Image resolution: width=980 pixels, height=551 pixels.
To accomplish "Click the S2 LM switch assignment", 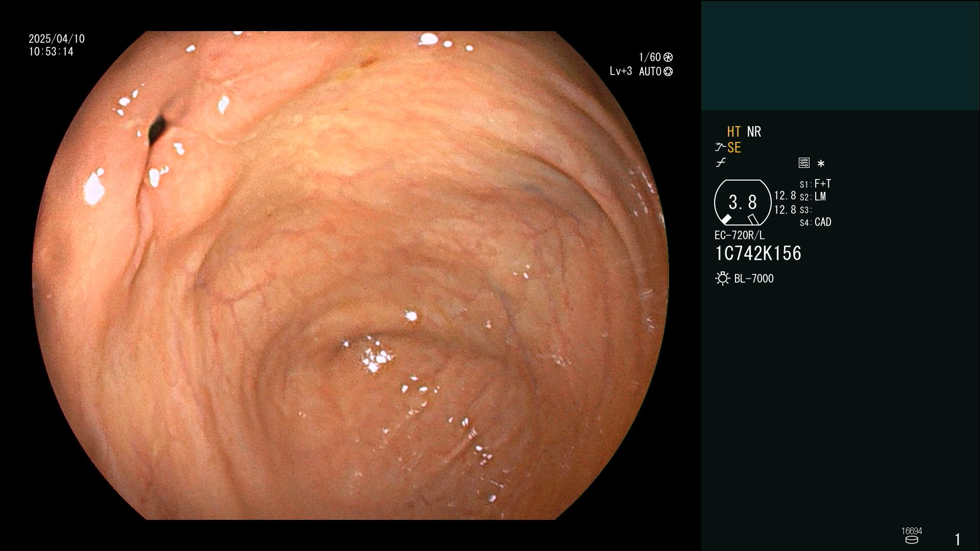I will click(813, 196).
